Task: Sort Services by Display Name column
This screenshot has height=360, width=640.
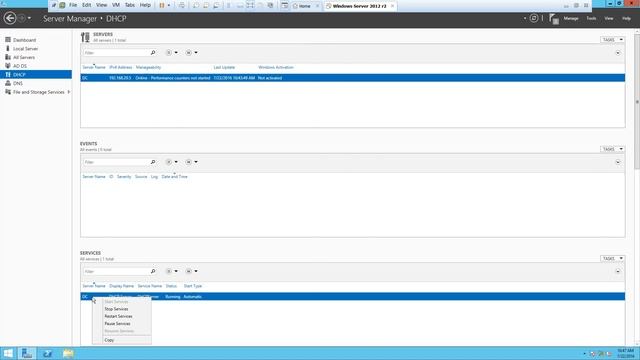Action: (x=122, y=286)
